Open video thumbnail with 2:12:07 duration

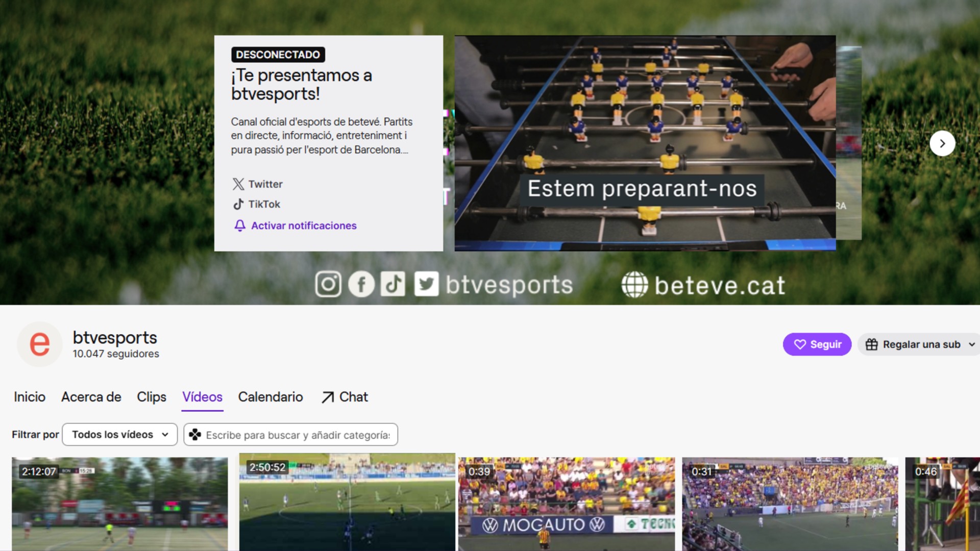pos(120,504)
